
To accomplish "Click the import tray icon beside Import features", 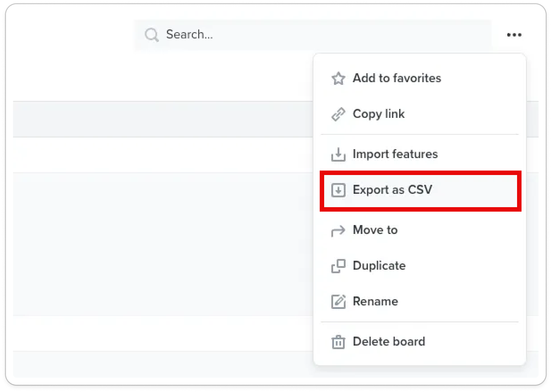I will [338, 154].
